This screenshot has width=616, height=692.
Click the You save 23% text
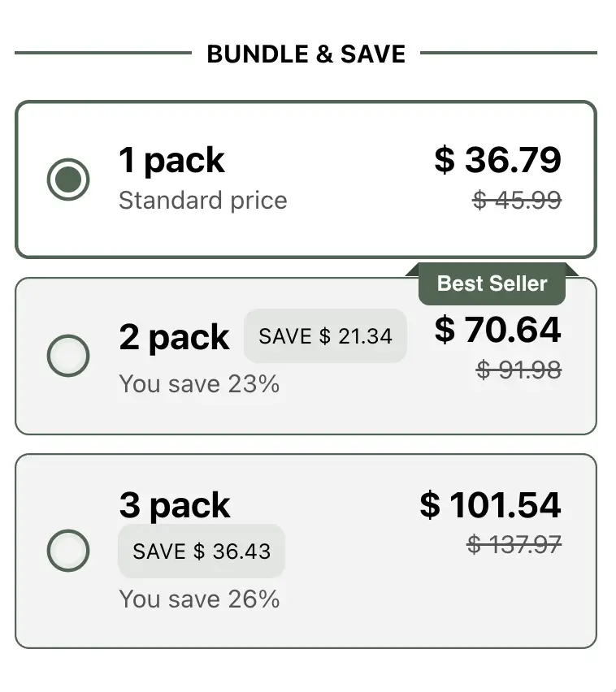pos(201,383)
